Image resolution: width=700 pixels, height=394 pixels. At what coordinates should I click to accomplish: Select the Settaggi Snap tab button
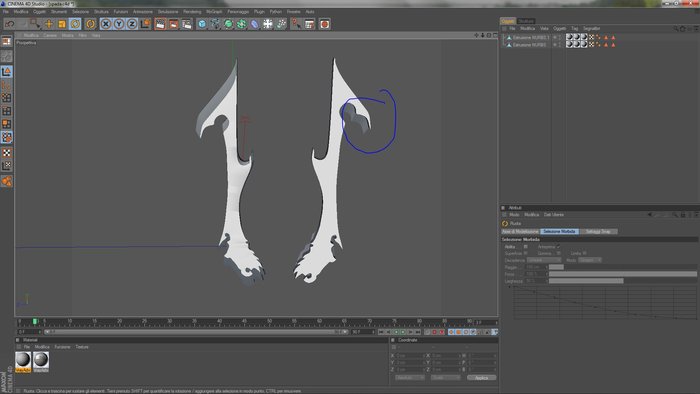coord(598,232)
